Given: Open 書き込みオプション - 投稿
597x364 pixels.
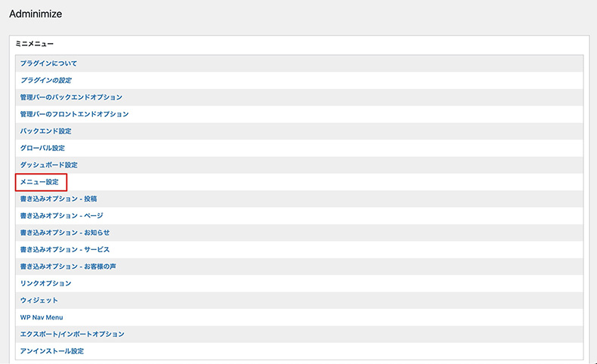Looking at the screenshot, I should (58, 199).
